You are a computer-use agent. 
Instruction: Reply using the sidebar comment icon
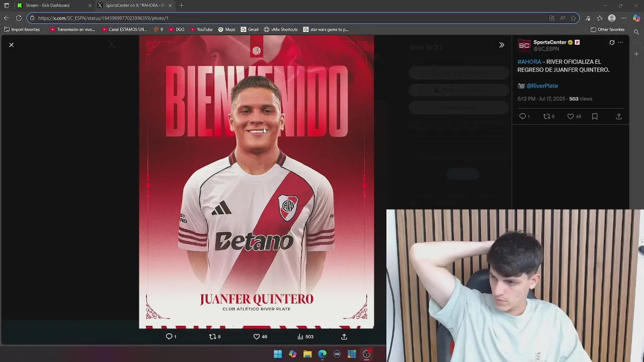pos(523,117)
